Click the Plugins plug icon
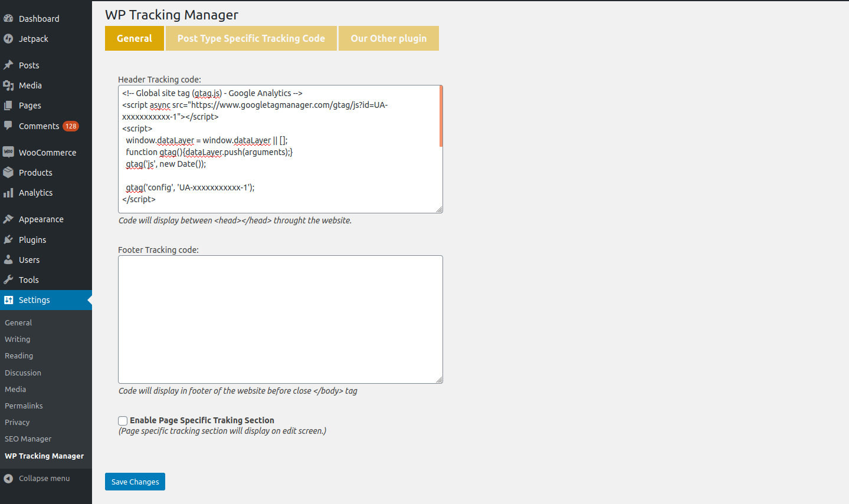 coord(8,240)
